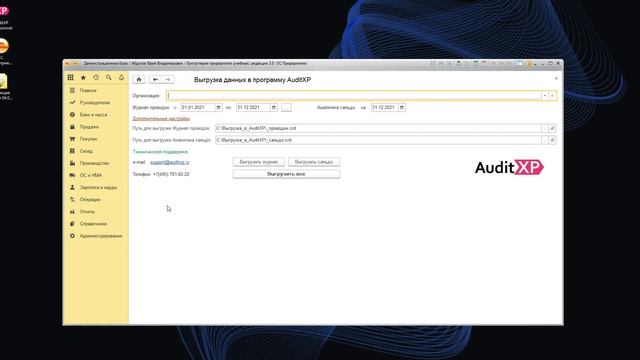Browse path for _сальдо.crd file
The width and height of the screenshot is (640, 360).
pos(544,140)
